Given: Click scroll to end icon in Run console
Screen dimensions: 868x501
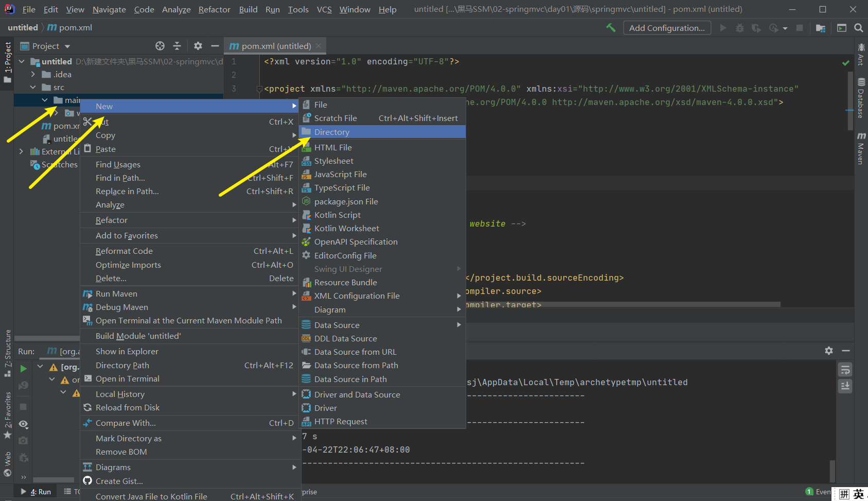Looking at the screenshot, I should tap(845, 386).
